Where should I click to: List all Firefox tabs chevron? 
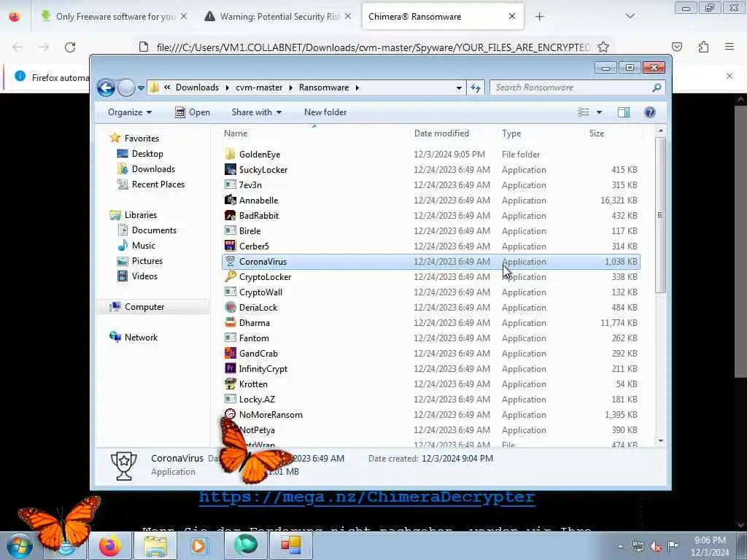(x=630, y=16)
